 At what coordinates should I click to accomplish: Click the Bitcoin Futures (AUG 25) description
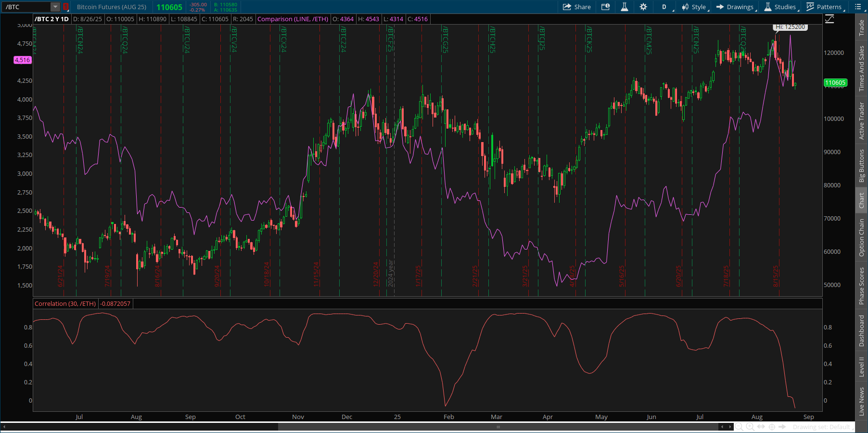[x=112, y=7]
